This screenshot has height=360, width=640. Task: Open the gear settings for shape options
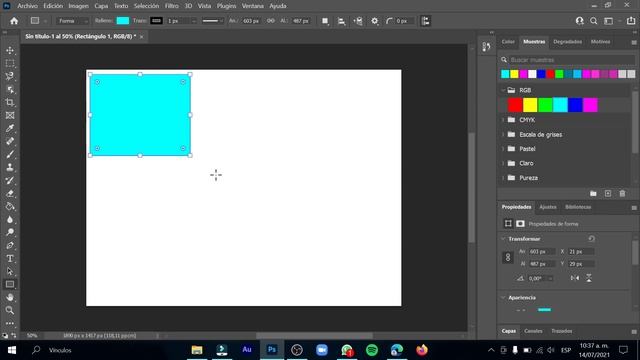(374, 21)
